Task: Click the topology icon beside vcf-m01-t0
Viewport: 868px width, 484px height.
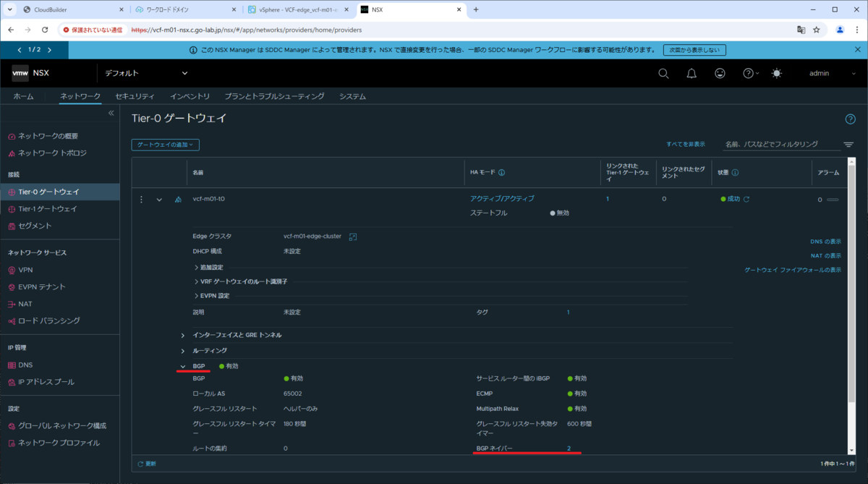Action: pyautogui.click(x=178, y=200)
